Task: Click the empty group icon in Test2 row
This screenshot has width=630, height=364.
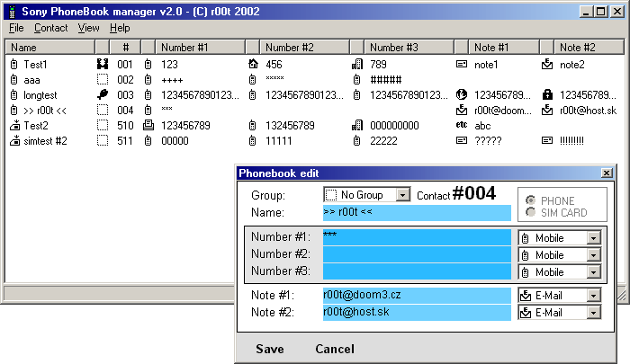Action: 103,125
